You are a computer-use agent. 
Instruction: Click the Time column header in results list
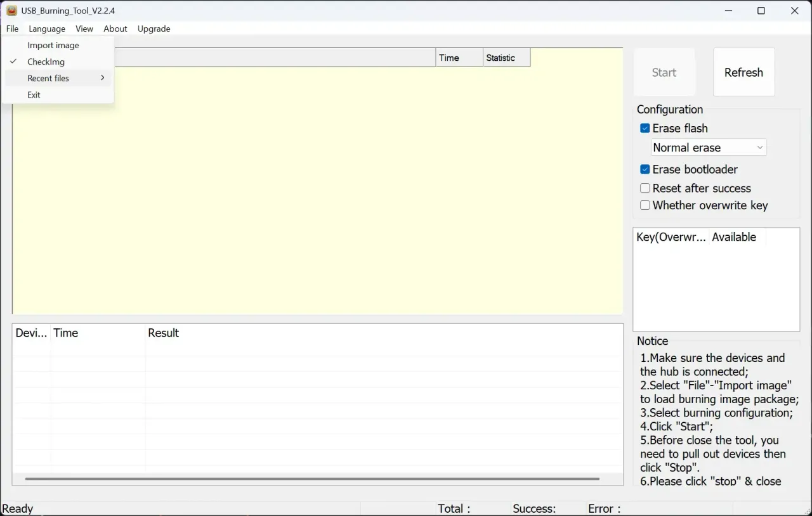click(x=98, y=333)
